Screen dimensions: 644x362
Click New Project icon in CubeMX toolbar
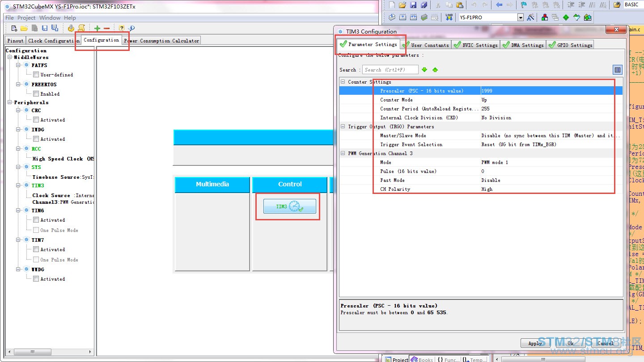[14, 28]
